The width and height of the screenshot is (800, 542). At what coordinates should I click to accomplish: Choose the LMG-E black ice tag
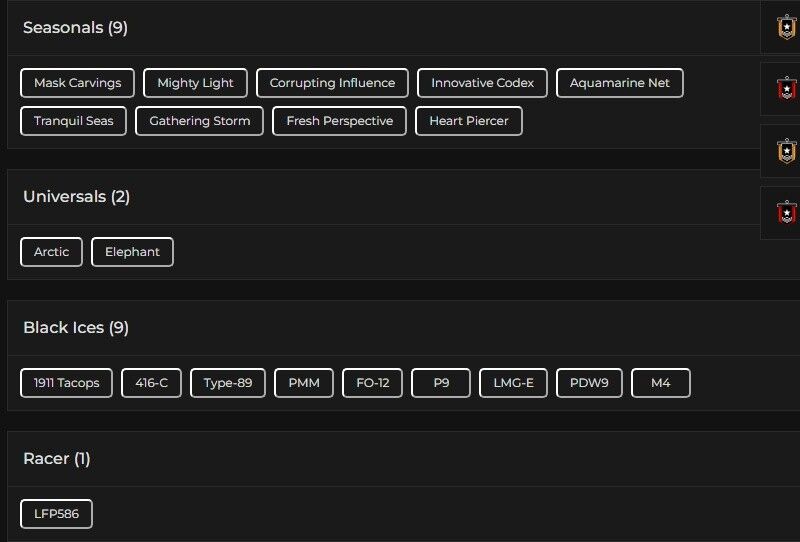[x=513, y=383]
